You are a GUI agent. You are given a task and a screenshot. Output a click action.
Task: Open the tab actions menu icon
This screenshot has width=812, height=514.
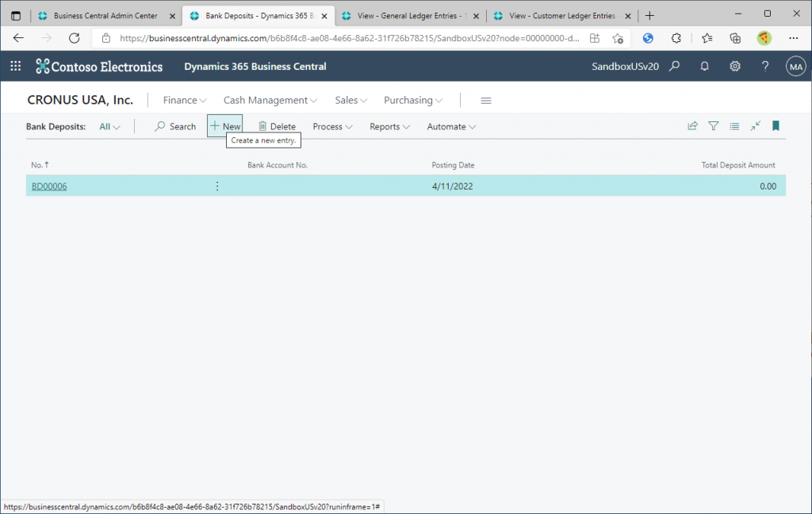(x=16, y=16)
